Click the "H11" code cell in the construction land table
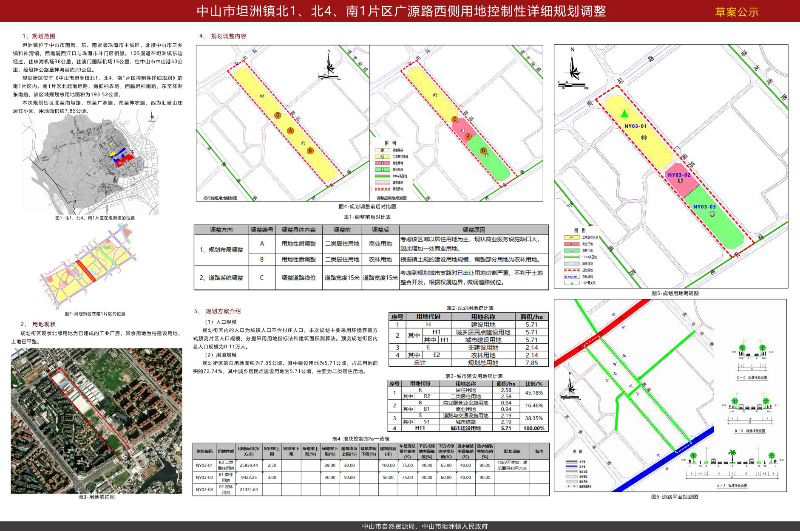This screenshot has width=800, height=531. tap(419, 428)
